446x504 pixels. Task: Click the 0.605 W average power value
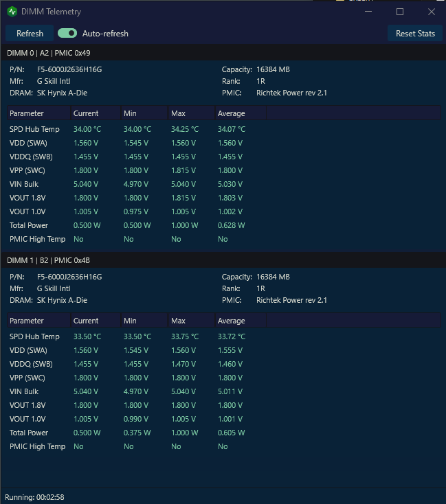click(x=231, y=433)
